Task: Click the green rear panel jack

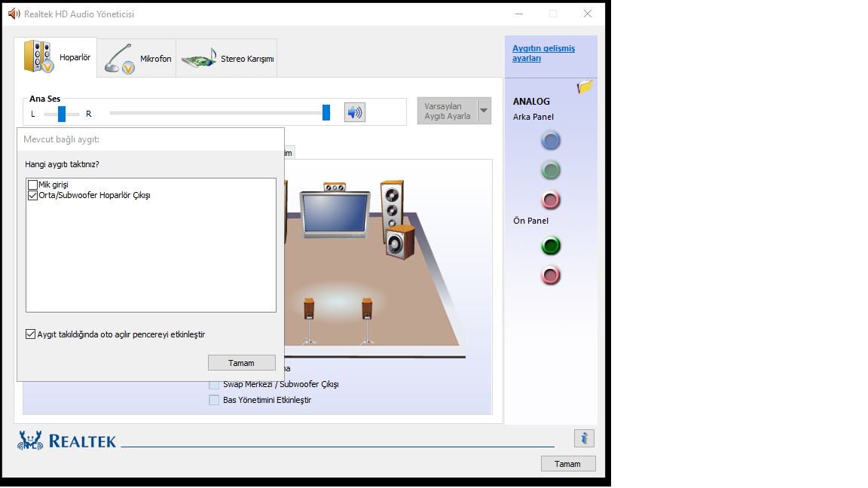Action: point(550,170)
